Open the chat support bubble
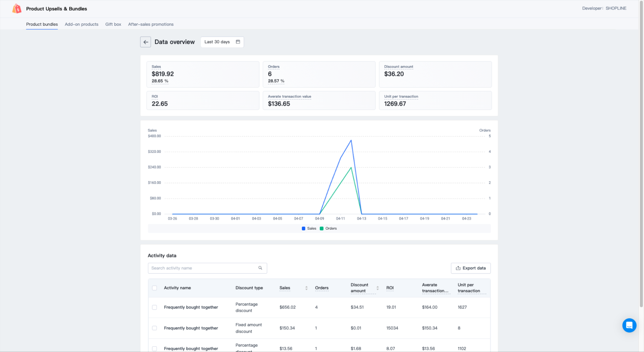Image resolution: width=644 pixels, height=352 pixels. pyautogui.click(x=629, y=325)
